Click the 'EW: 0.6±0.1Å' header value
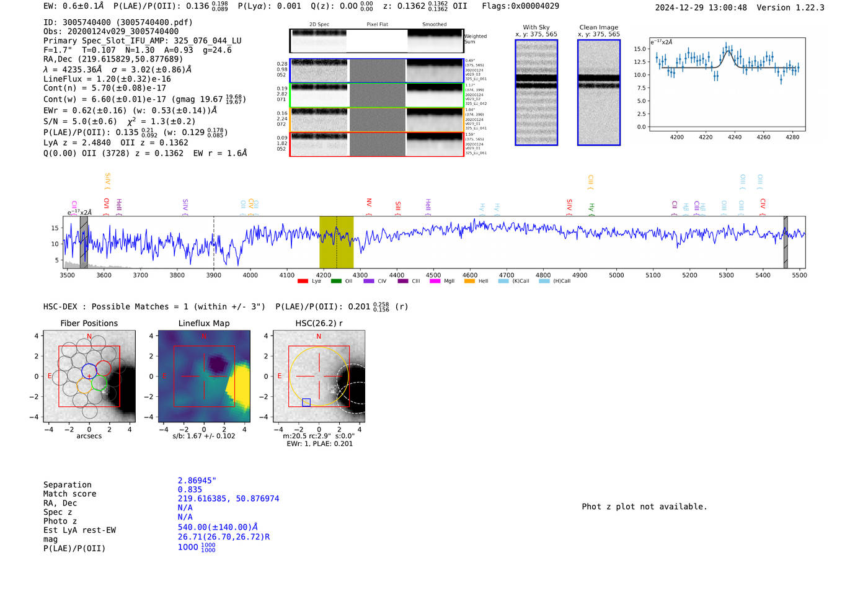 tap(73, 6)
